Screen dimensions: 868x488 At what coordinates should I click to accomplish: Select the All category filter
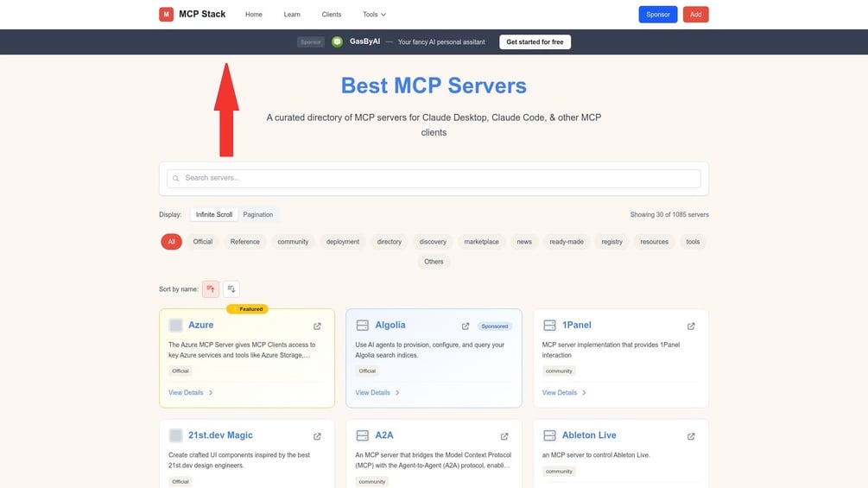pyautogui.click(x=172, y=242)
